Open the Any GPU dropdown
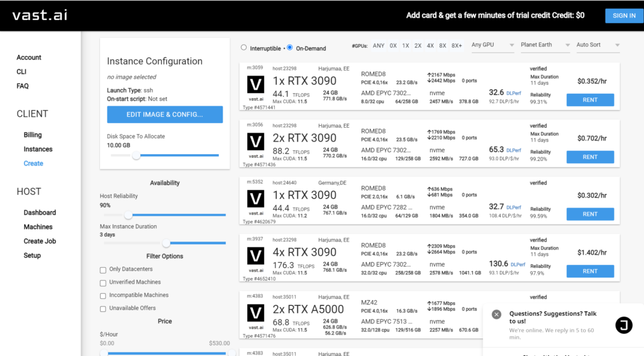Image resolution: width=644 pixels, height=356 pixels. [x=492, y=45]
